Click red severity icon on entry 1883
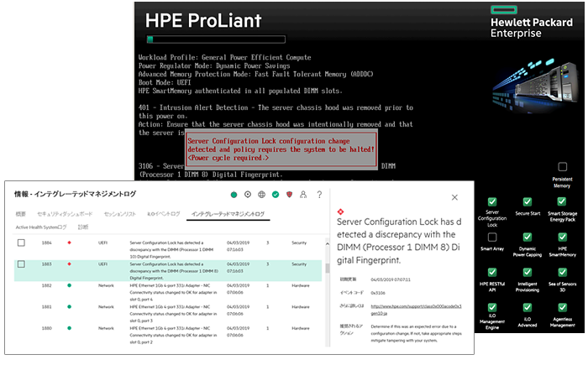The height and width of the screenshot is (386, 588). tap(70, 264)
